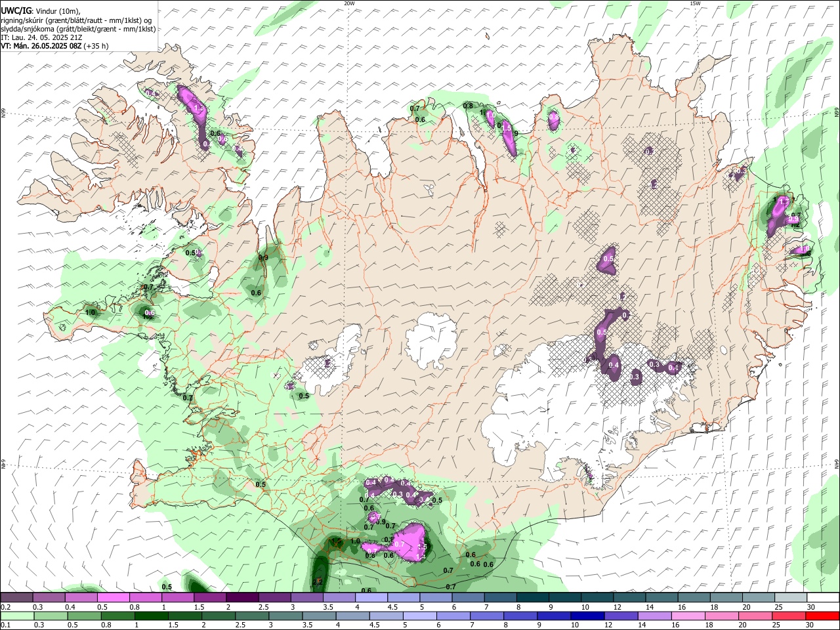Click the light lavender 4–4.5 swatch in the top legend row

click(371, 598)
